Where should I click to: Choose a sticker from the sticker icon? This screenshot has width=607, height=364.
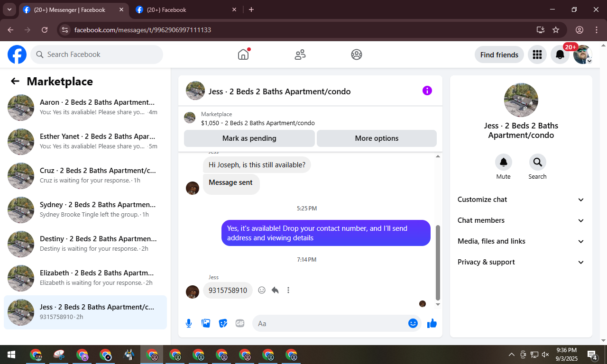[x=223, y=323]
